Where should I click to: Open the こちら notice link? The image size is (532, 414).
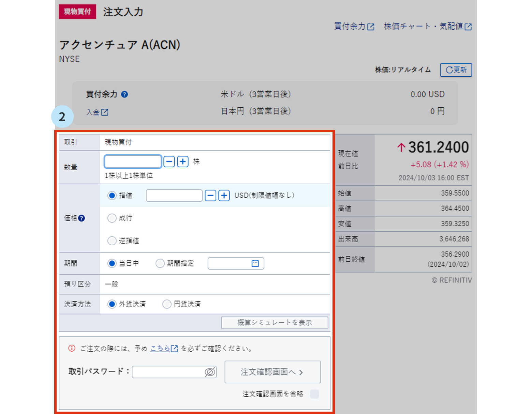coord(164,349)
